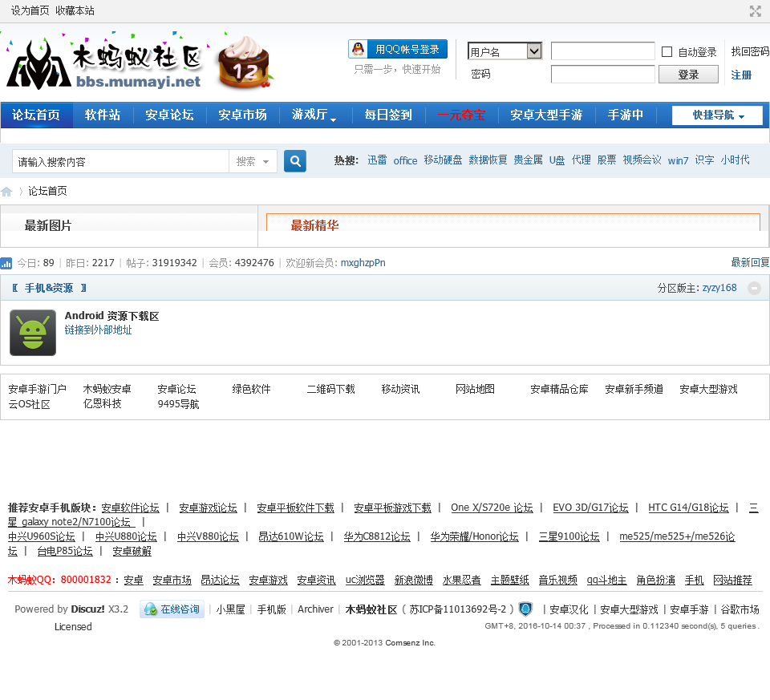Click the search content input box
The width and height of the screenshot is (770, 700).
[x=120, y=161]
